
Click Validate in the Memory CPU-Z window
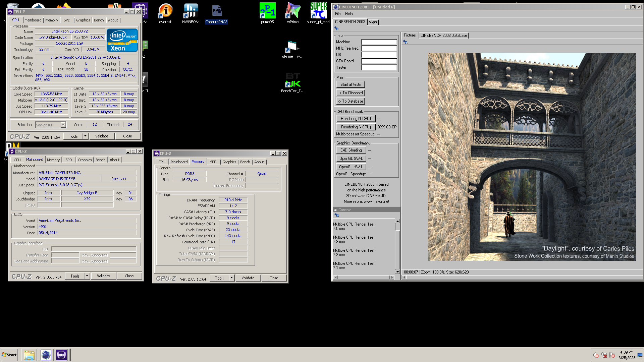pos(248,278)
